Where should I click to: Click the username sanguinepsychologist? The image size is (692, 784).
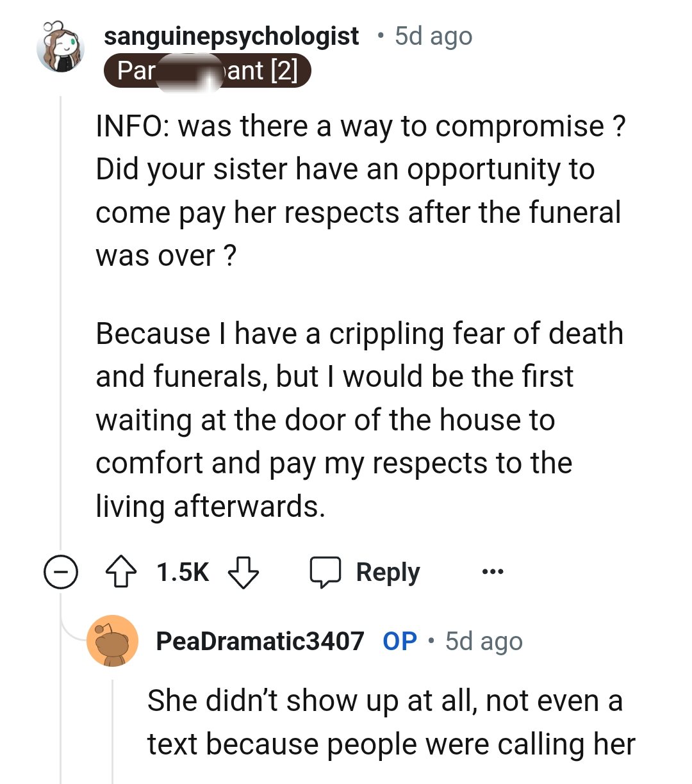[233, 36]
